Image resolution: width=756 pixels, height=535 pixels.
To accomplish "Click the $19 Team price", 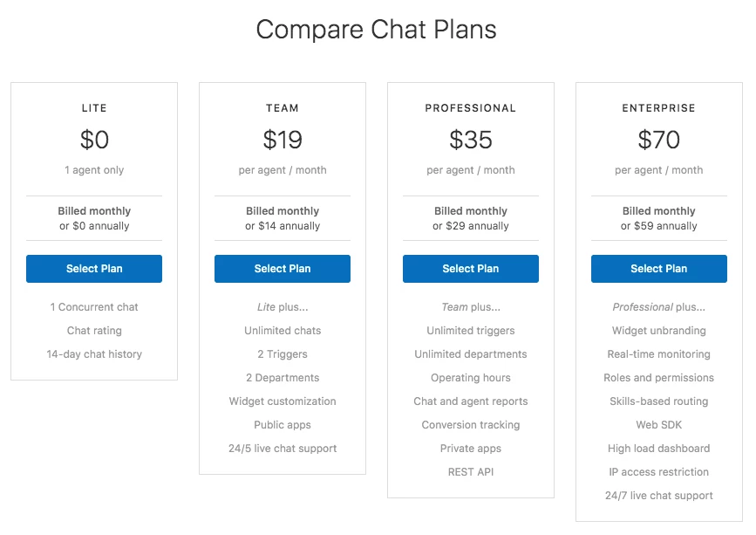I will click(283, 140).
